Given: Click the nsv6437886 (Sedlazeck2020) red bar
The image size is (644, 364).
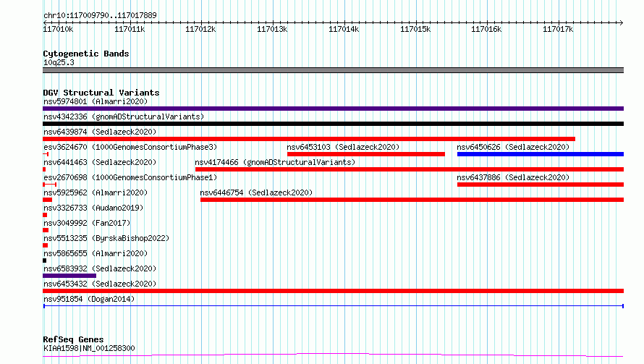Looking at the screenshot, I should 541,185.
